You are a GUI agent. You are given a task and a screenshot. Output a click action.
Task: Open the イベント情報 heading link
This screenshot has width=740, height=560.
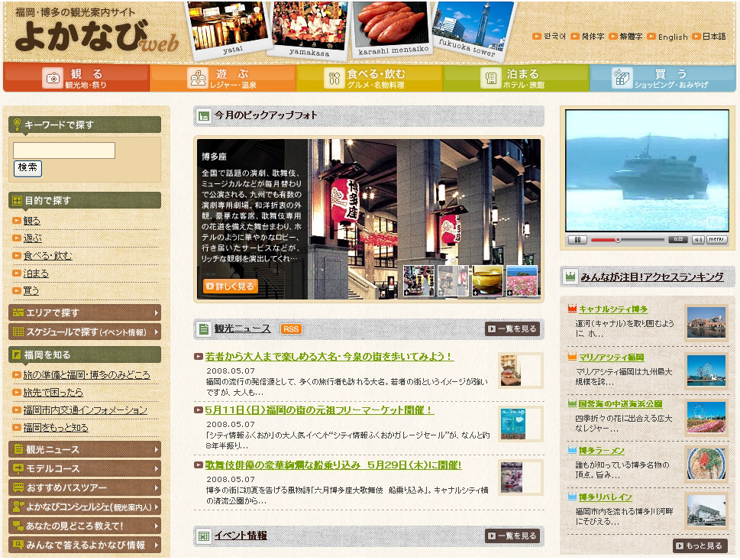pos(241,536)
